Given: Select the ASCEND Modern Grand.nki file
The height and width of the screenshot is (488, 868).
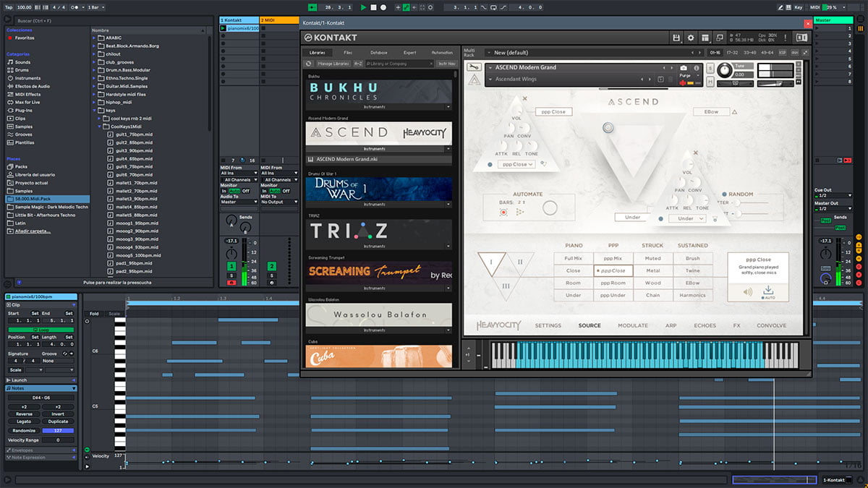Looking at the screenshot, I should [x=379, y=159].
